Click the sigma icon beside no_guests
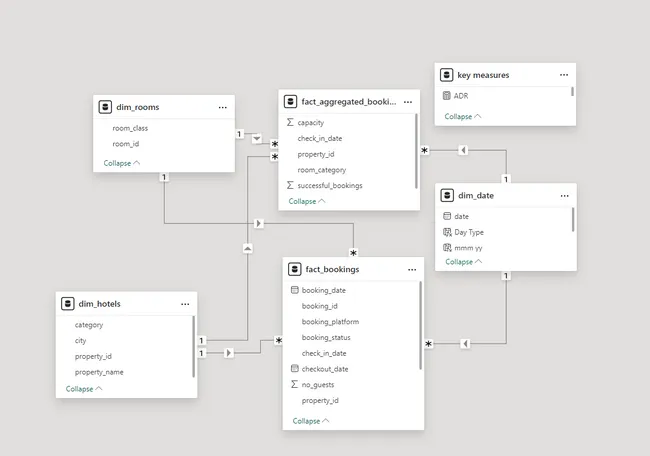The height and width of the screenshot is (456, 650). [x=294, y=384]
